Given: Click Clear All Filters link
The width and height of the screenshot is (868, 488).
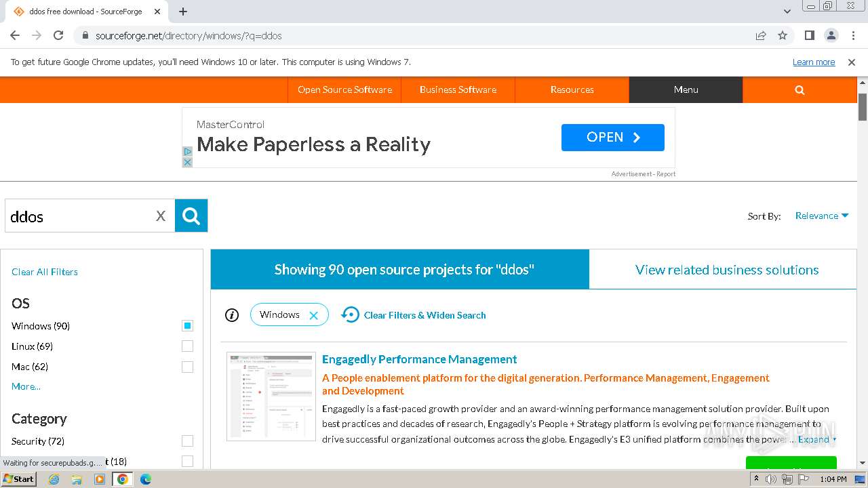Looking at the screenshot, I should point(45,272).
